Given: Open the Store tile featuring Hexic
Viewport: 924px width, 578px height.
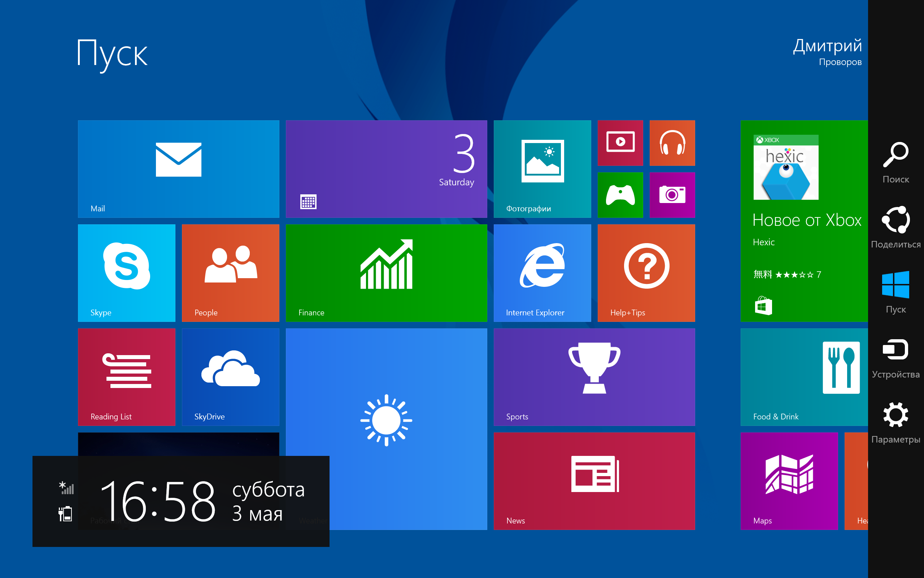Looking at the screenshot, I should coord(804,221).
